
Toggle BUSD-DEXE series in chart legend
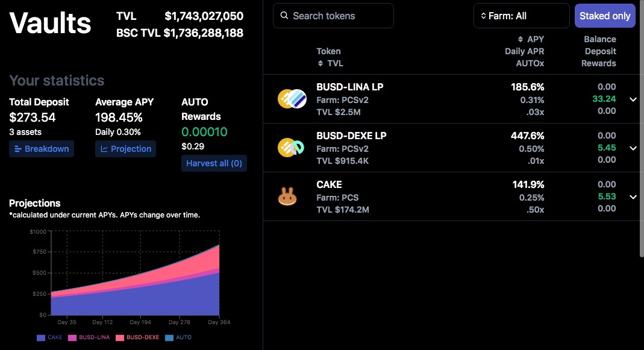(x=137, y=337)
